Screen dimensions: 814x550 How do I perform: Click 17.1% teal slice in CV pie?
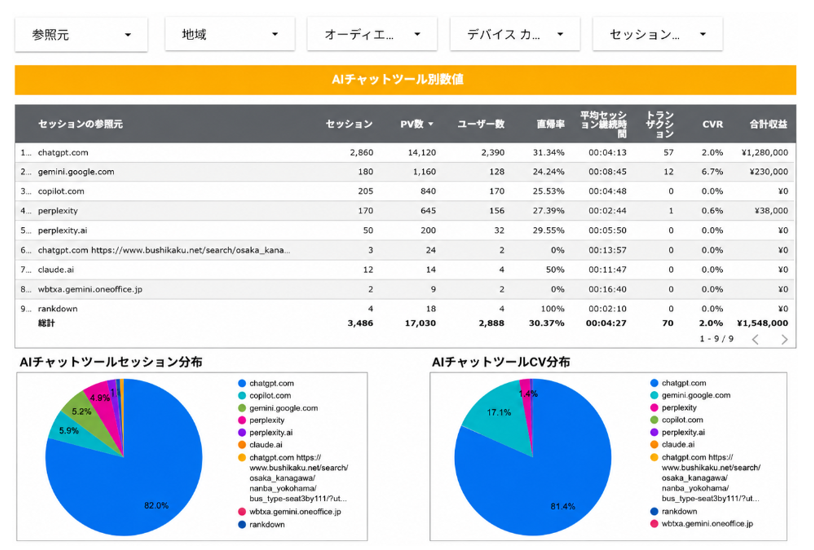tap(497, 413)
